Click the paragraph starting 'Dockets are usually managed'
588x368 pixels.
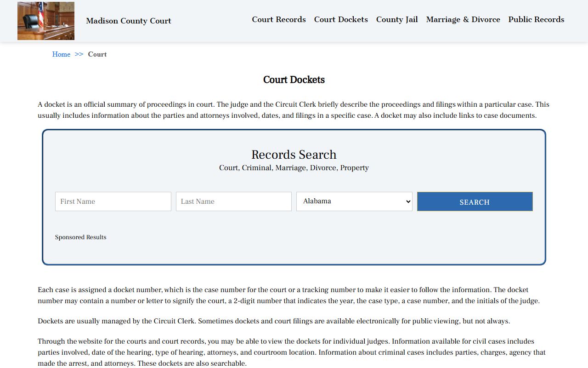point(274,321)
